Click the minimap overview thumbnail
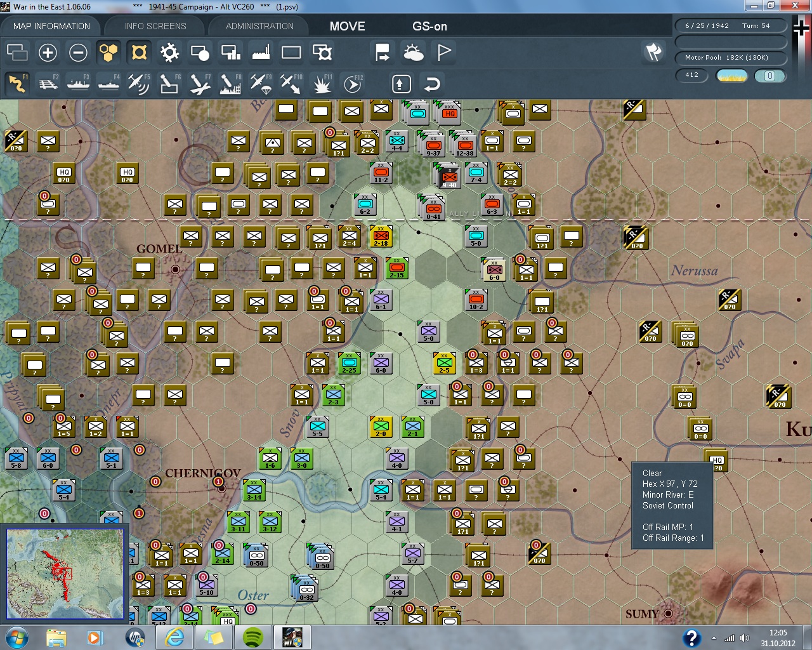Screen dimensions: 812x650 point(65,573)
